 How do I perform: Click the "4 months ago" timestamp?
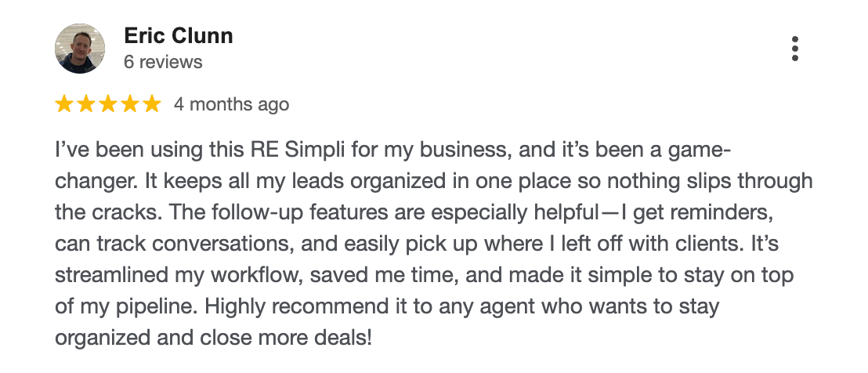point(231,104)
